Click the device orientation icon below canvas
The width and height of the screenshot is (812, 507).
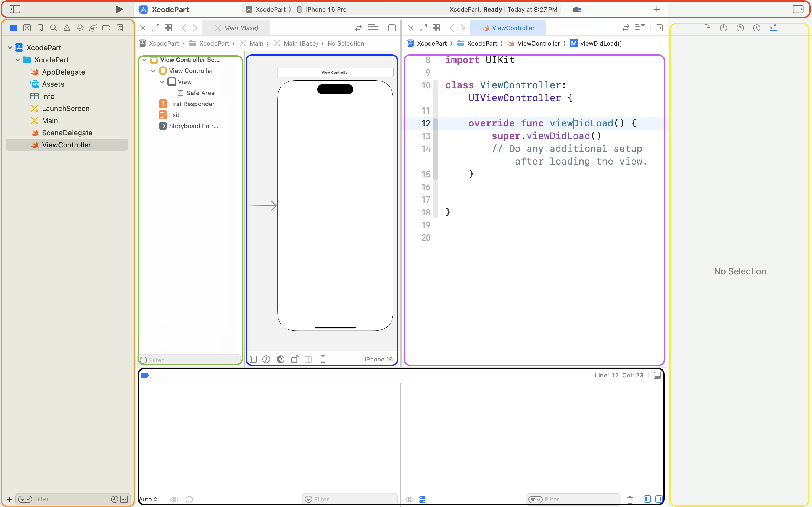tap(295, 359)
